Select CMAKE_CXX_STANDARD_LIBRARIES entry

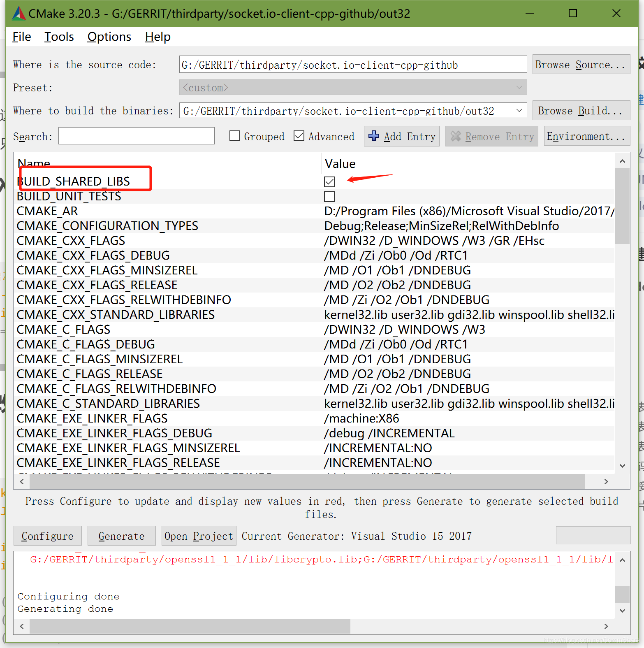pyautogui.click(x=116, y=315)
